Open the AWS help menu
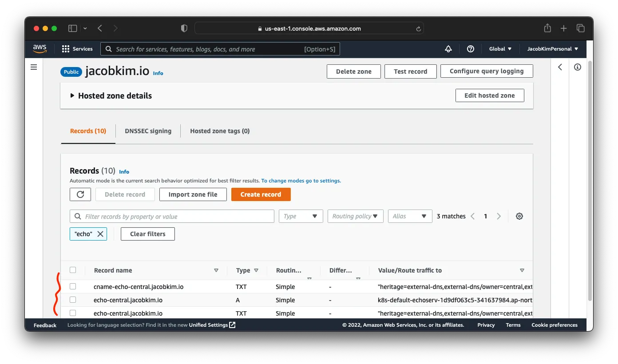Viewport: 618px width, 364px height. [x=471, y=49]
